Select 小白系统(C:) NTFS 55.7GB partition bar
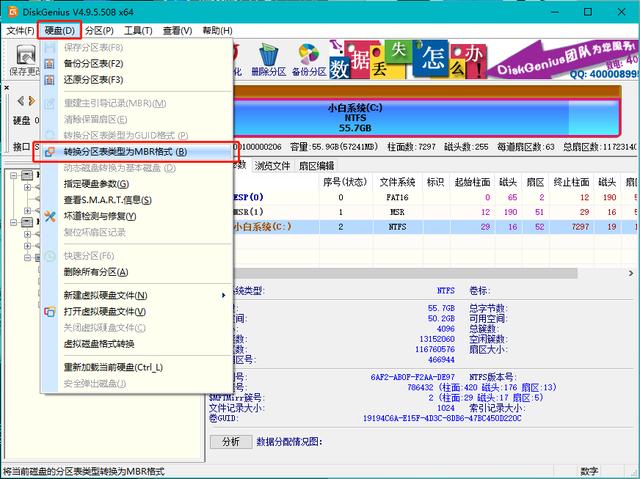 426,118
